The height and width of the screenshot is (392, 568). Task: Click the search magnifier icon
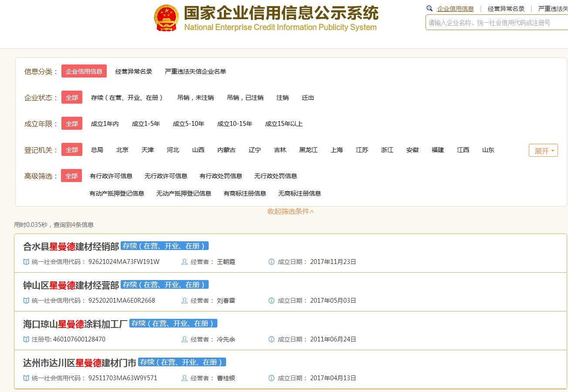click(429, 8)
